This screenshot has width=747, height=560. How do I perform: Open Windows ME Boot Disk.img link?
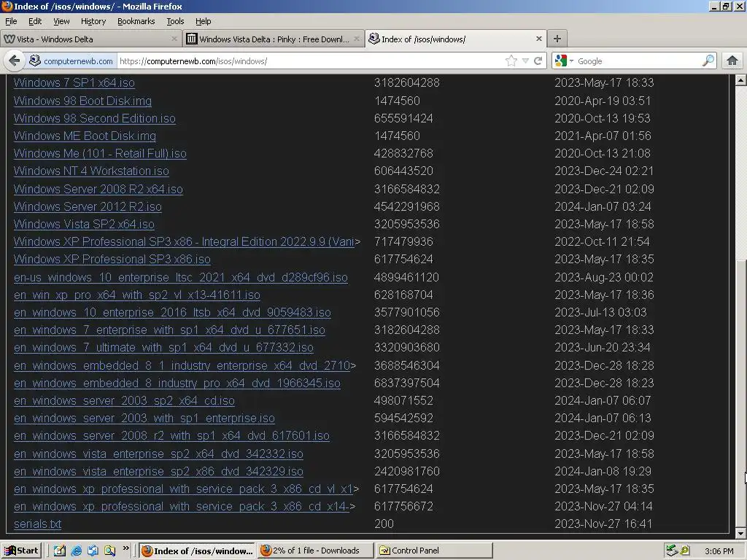pos(85,136)
